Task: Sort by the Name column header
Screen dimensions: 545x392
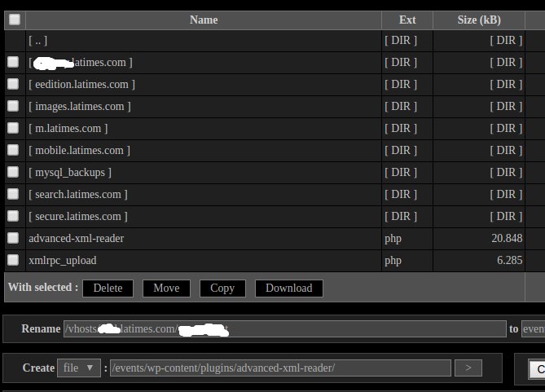Action: click(x=204, y=20)
